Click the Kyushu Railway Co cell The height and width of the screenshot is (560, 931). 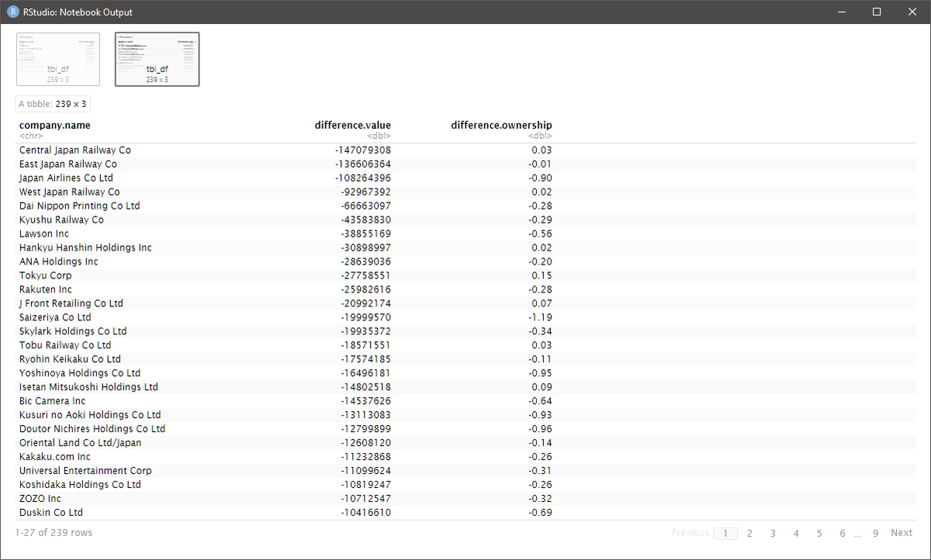click(x=61, y=220)
